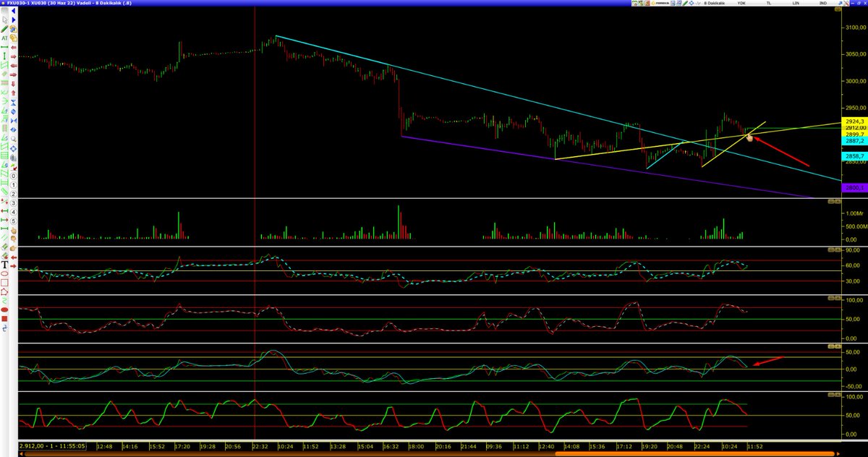This screenshot has height=457, width=868.
Task: Click the yellow 2924,3 price label
Action: (854, 121)
